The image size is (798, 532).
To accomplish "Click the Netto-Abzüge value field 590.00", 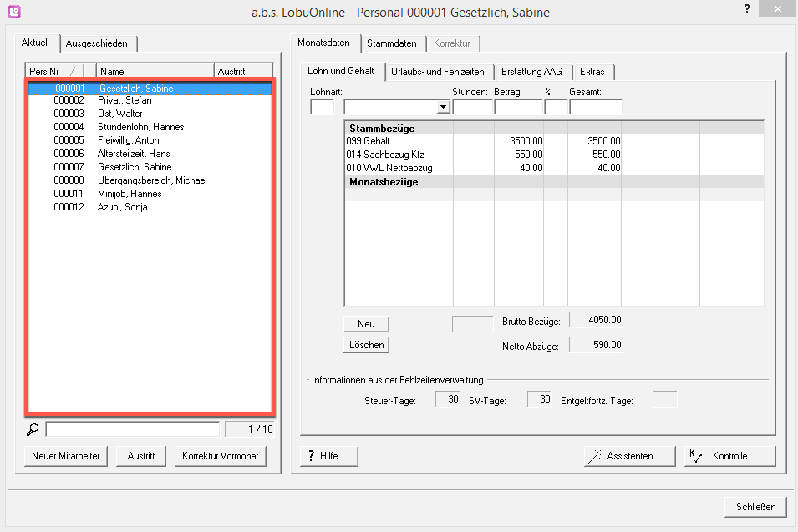I will (x=596, y=345).
